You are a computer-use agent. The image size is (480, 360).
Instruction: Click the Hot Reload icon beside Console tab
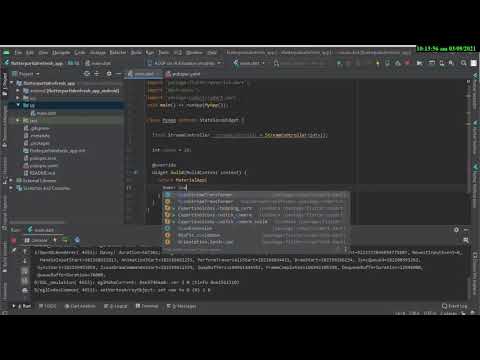(55, 240)
